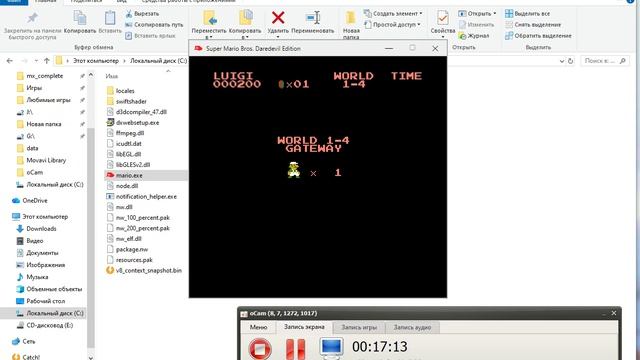Click the Rename icon in ribbon

click(313, 18)
